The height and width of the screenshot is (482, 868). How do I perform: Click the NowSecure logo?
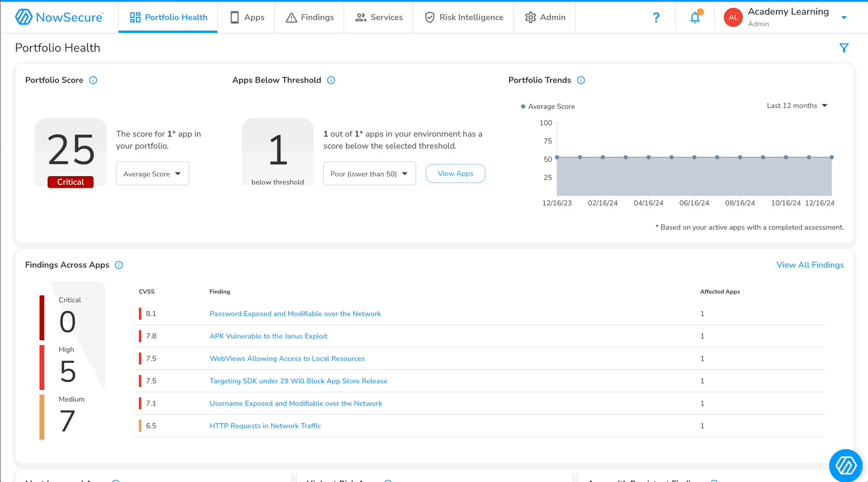coord(59,17)
